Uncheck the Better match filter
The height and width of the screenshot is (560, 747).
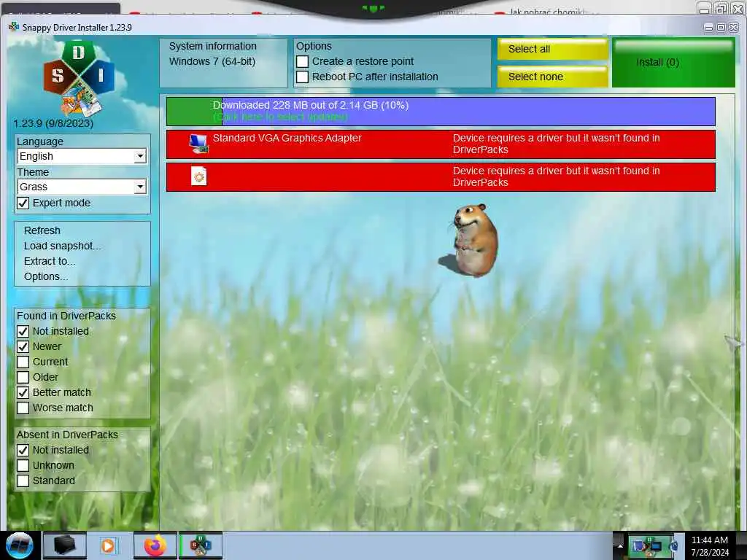click(23, 392)
